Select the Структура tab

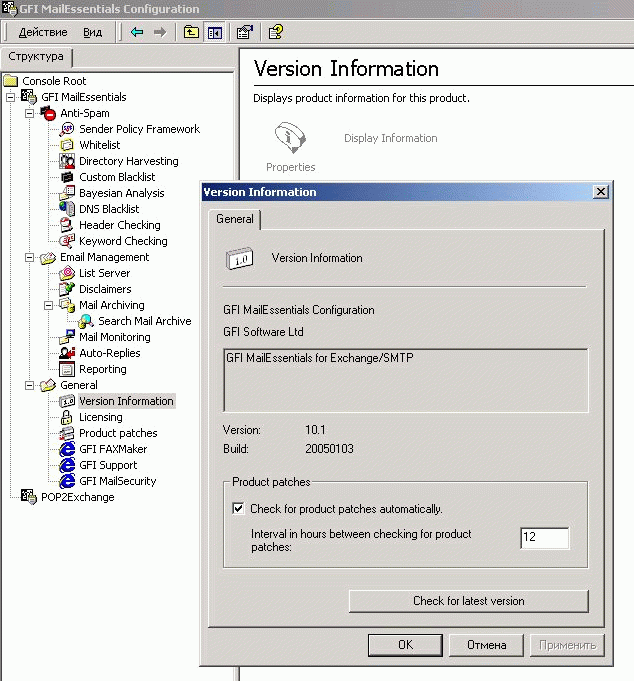pyautogui.click(x=36, y=56)
